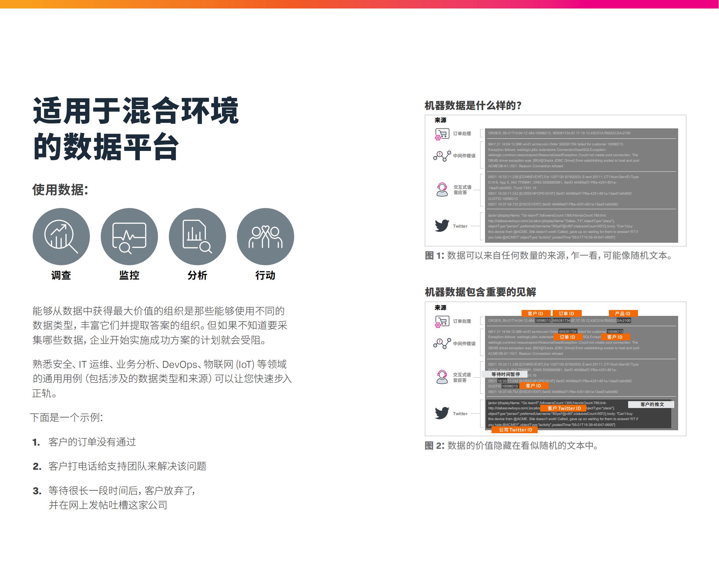This screenshot has width=719, height=588.
Task: Click the 来源 header in Figure 2
Action: [441, 307]
